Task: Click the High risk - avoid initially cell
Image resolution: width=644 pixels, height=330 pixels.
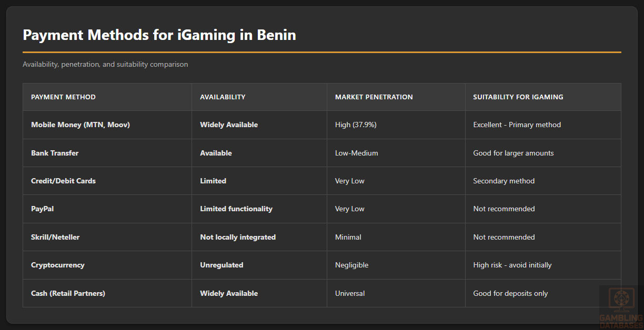Action: (x=512, y=265)
